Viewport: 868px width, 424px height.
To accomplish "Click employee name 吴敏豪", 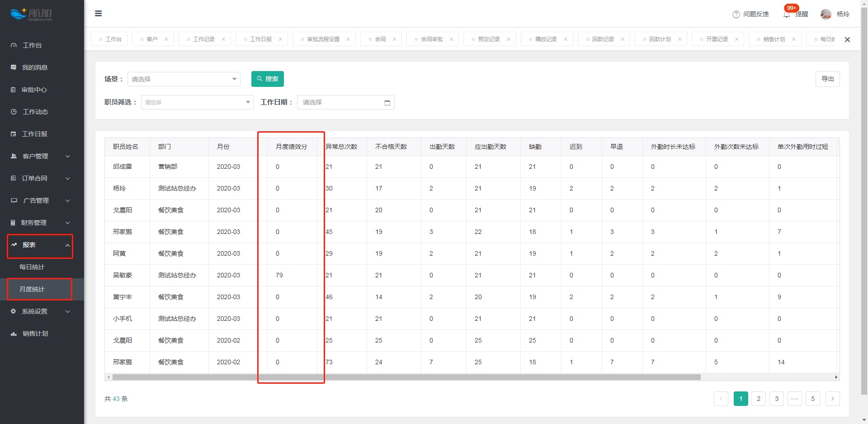I will pyautogui.click(x=123, y=275).
